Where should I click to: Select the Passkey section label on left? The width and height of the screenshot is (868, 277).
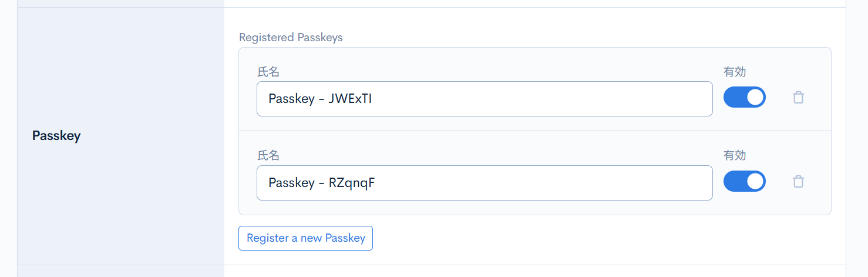pos(56,136)
